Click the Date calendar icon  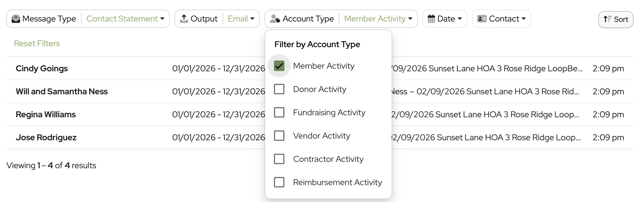pyautogui.click(x=431, y=19)
